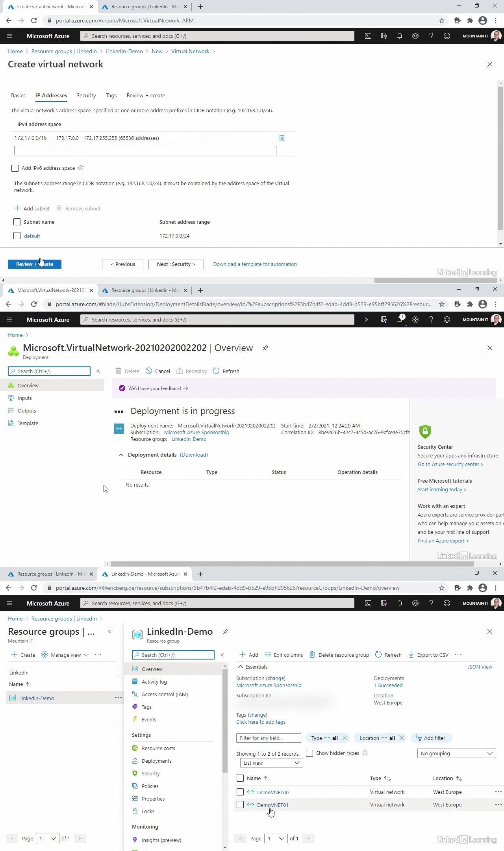Open Template in deployment sidebar menu
504x851 pixels.
[x=28, y=423]
